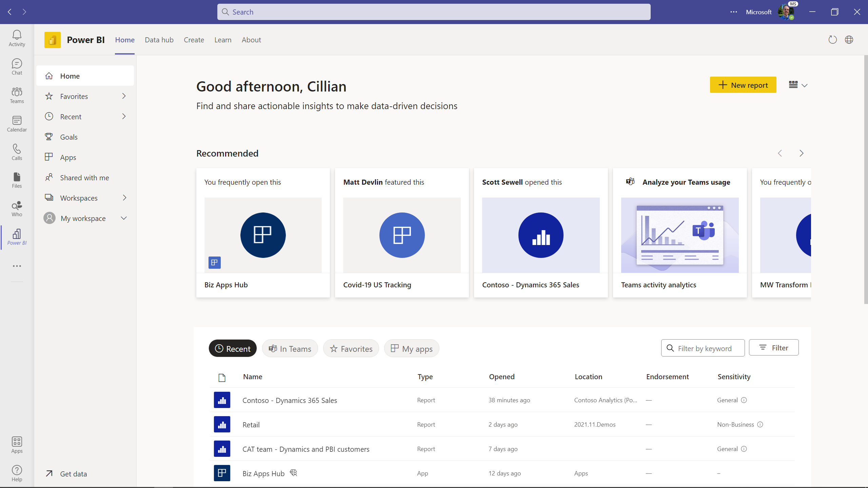868x488 pixels.
Task: Switch to the Data hub tab
Action: click(159, 40)
